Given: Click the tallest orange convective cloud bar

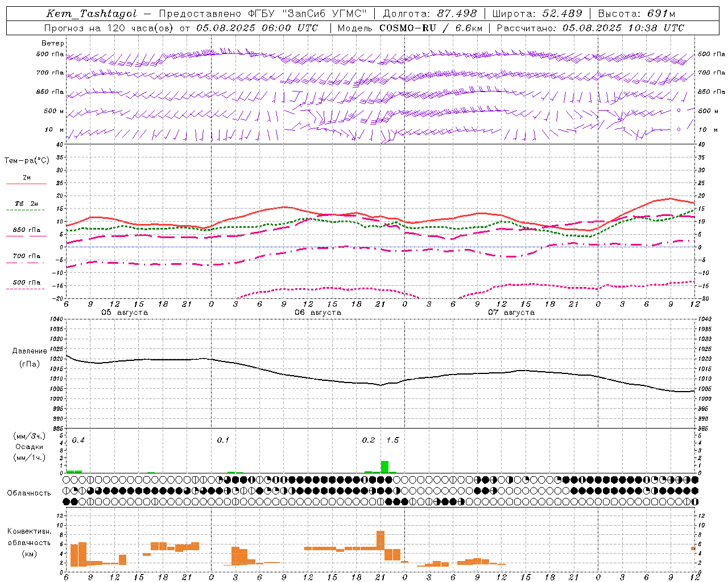Looking at the screenshot, I should (380, 541).
